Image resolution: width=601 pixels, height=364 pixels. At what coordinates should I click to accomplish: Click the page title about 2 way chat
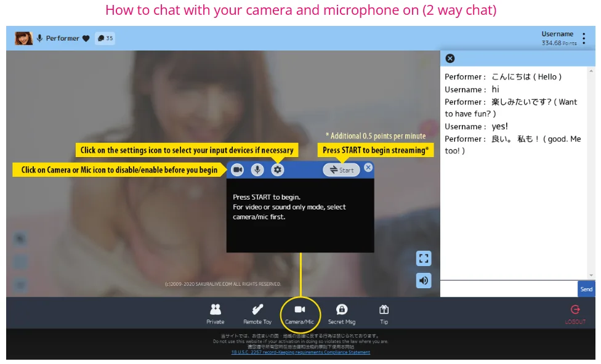pos(301,10)
